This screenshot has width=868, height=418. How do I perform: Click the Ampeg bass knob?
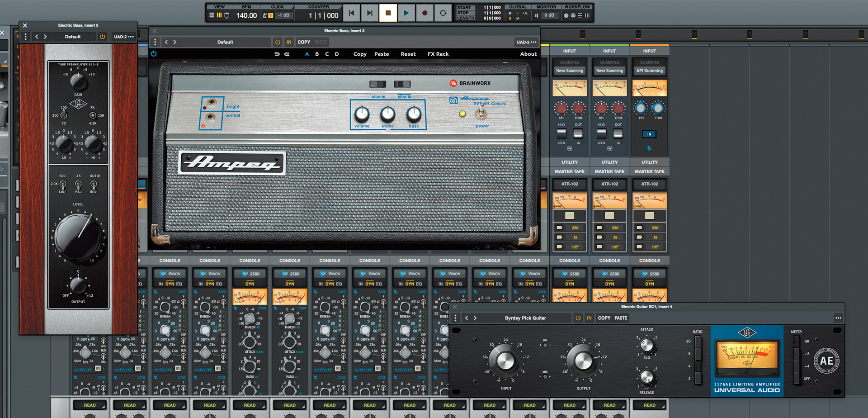coord(414,114)
